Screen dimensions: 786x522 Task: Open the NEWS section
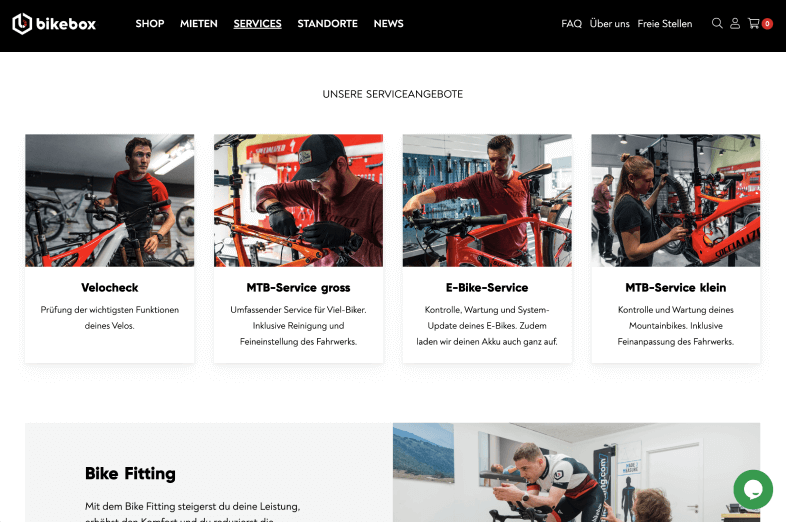[388, 24]
